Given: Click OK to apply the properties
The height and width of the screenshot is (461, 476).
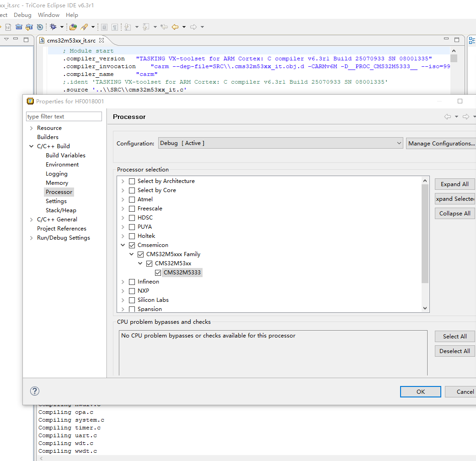Looking at the screenshot, I should [x=421, y=391].
